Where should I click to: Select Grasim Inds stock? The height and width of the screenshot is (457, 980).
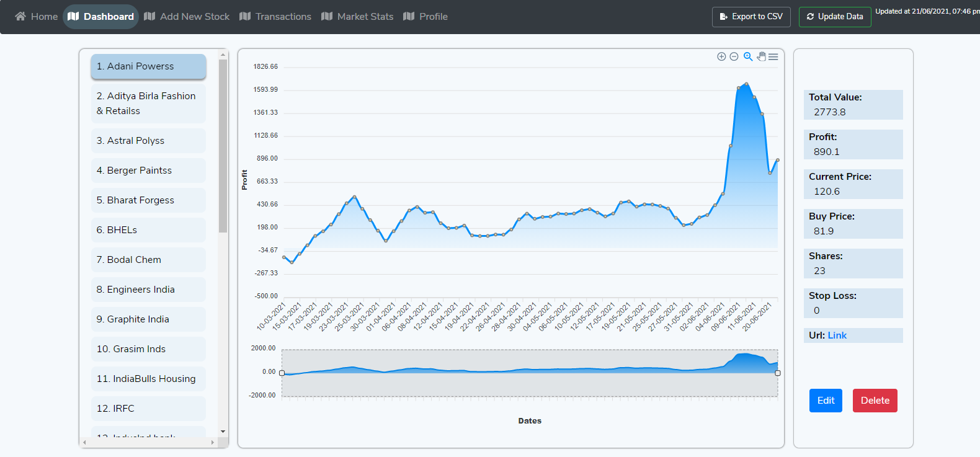pos(148,349)
